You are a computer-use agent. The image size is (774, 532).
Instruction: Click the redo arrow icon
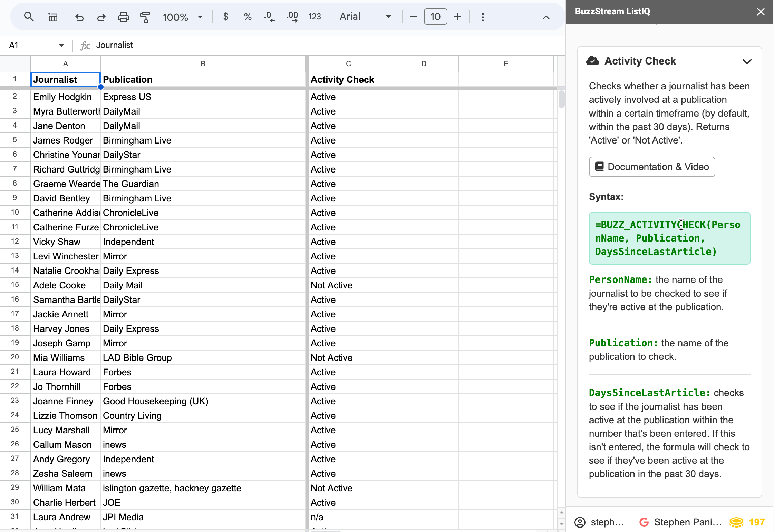(x=101, y=17)
